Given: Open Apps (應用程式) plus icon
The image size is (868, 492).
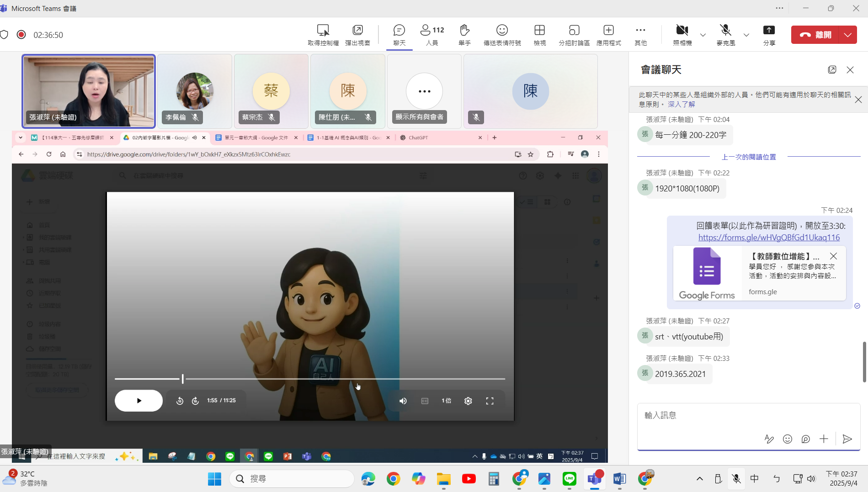Looking at the screenshot, I should click(608, 31).
